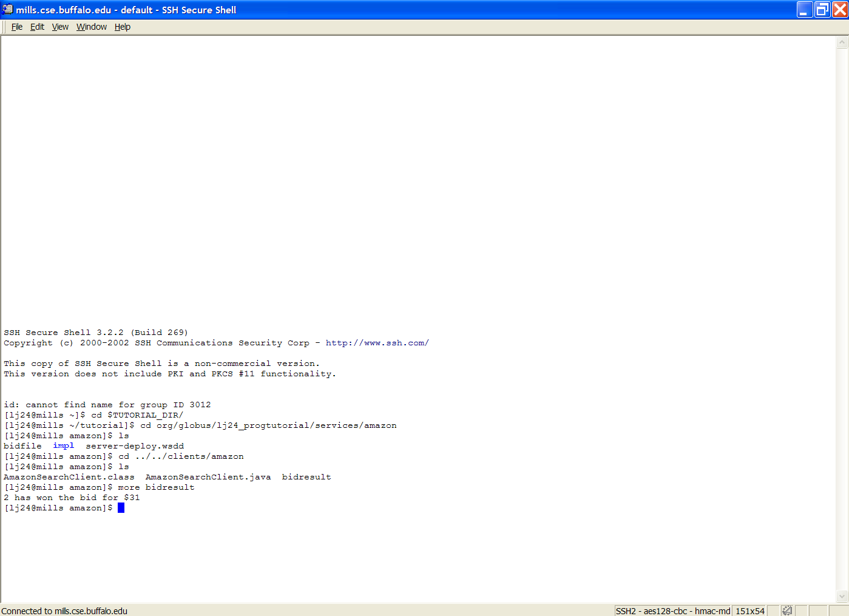Viewport: 849px width, 616px height.
Task: Open the View menu
Action: 60,27
